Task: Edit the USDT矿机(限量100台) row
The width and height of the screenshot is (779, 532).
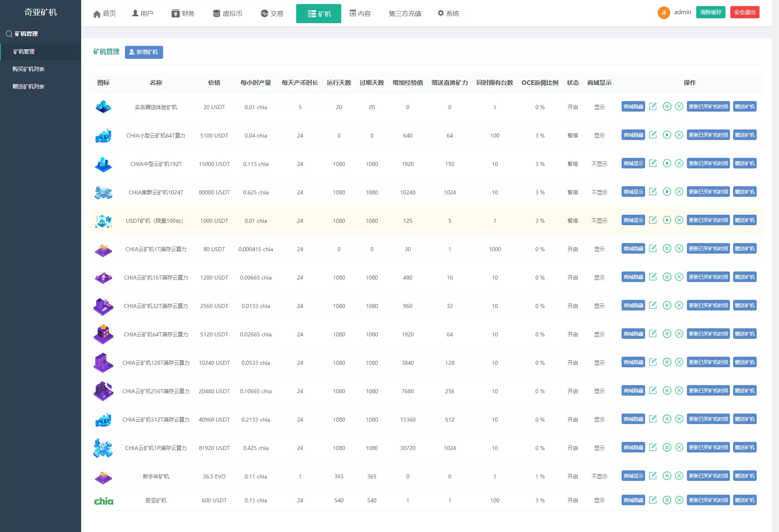Action: [653, 220]
